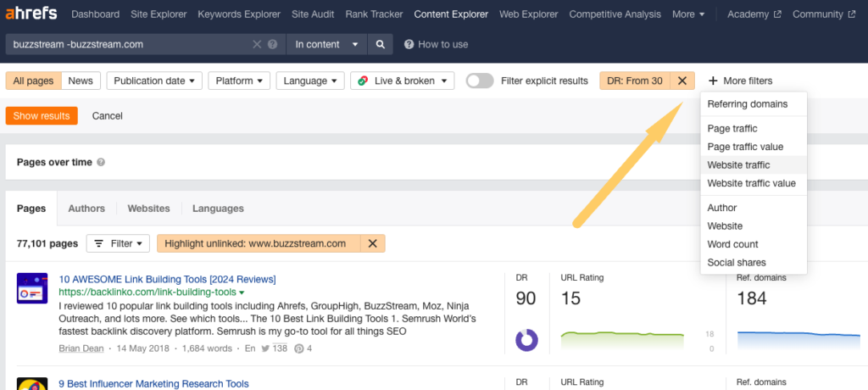The width and height of the screenshot is (868, 390).
Task: Run search with magnifier icon
Action: (x=381, y=44)
